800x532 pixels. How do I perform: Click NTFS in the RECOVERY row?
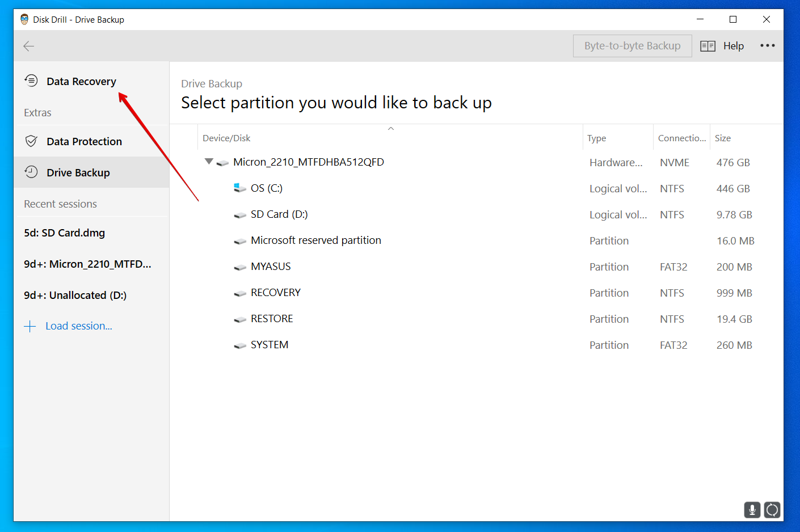tap(672, 293)
